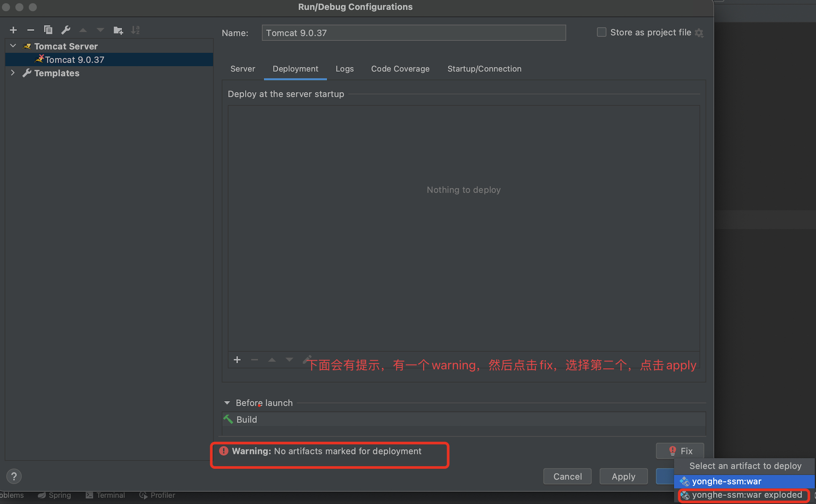Create a new configuration folder

118,30
